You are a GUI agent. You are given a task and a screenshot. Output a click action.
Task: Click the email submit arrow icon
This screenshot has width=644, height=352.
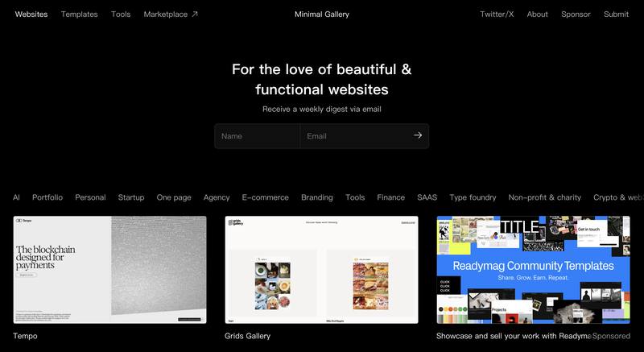(418, 135)
